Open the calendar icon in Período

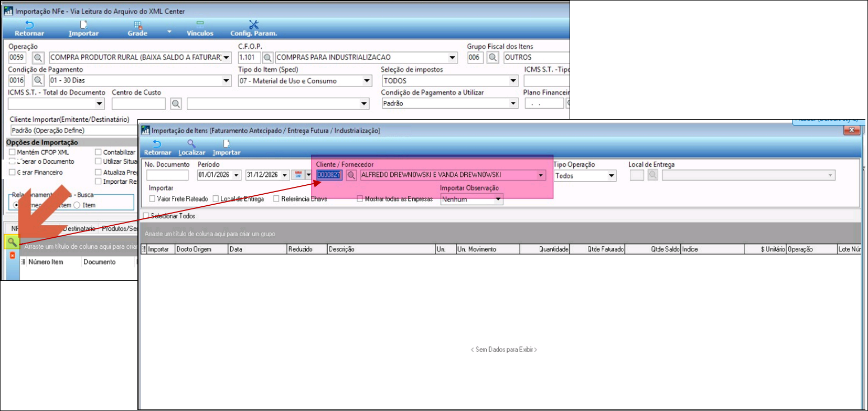pos(298,175)
